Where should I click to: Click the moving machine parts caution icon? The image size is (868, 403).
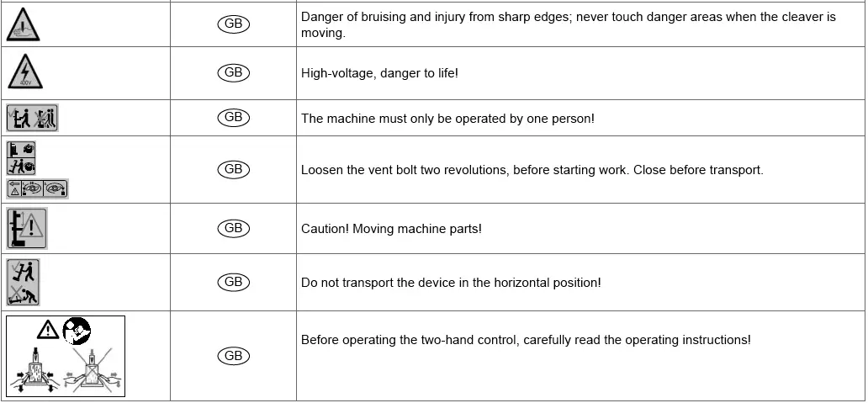point(26,229)
